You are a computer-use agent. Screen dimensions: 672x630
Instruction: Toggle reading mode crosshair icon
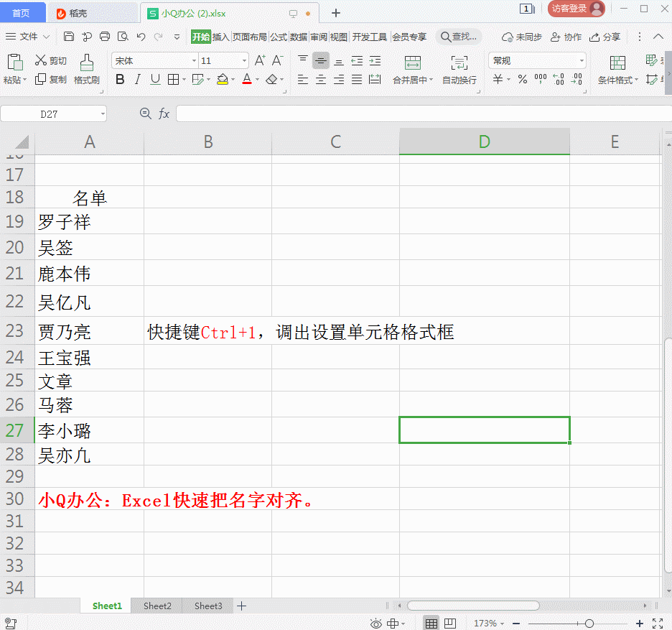(x=393, y=623)
